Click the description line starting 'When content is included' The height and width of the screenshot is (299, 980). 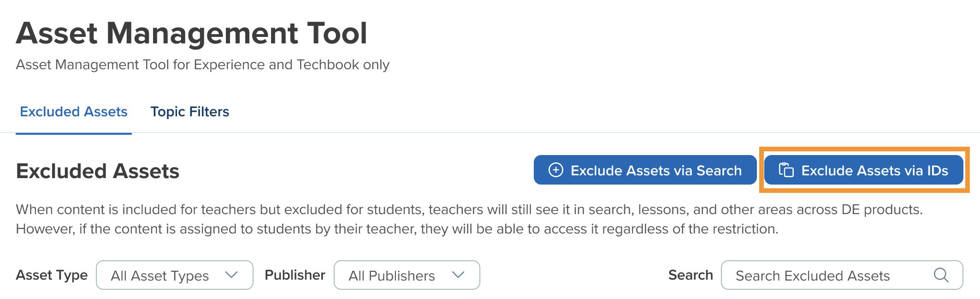[469, 209]
